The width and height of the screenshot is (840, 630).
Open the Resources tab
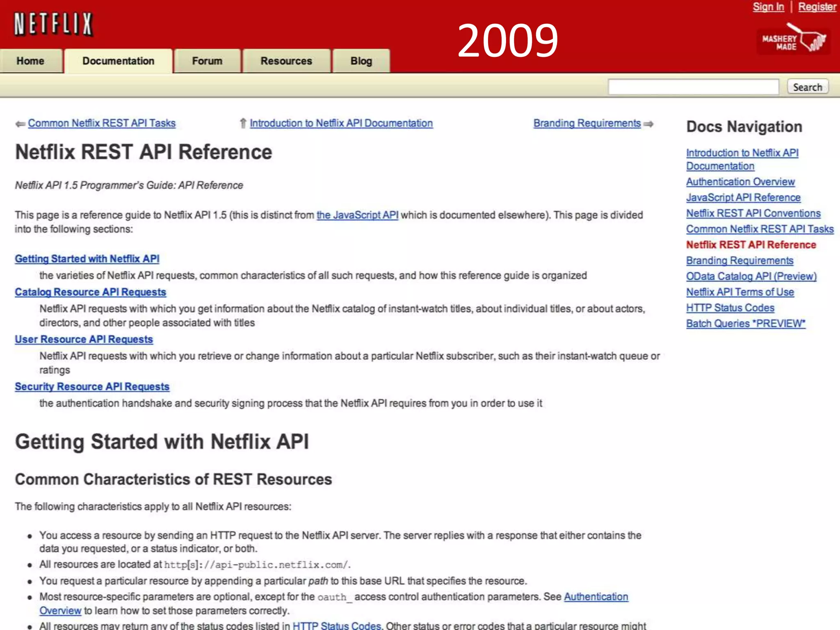point(286,61)
